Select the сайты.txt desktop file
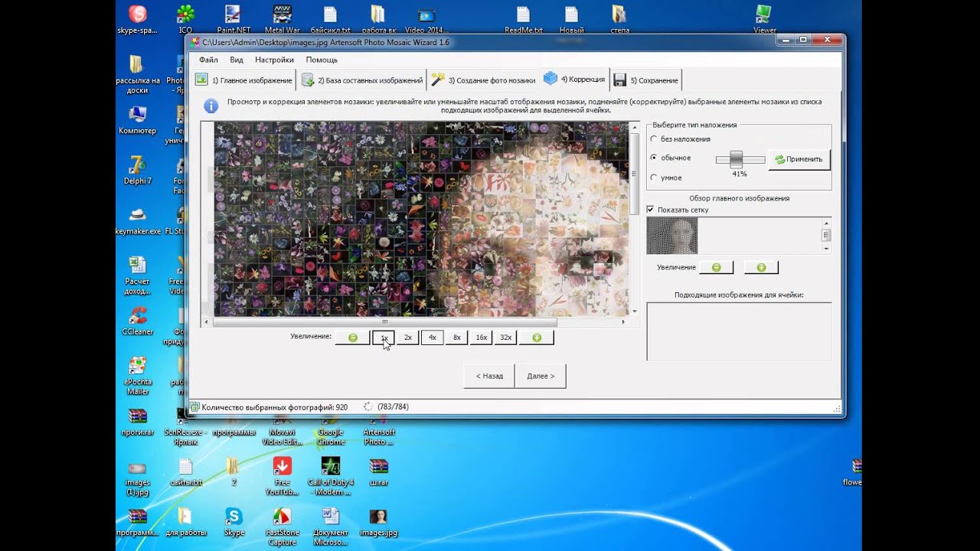This screenshot has height=551, width=980. pos(185,471)
